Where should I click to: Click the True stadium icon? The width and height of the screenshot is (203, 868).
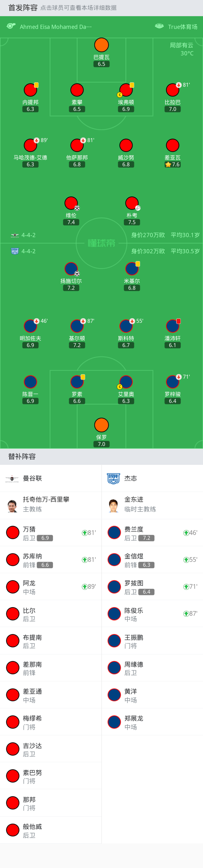159,26
